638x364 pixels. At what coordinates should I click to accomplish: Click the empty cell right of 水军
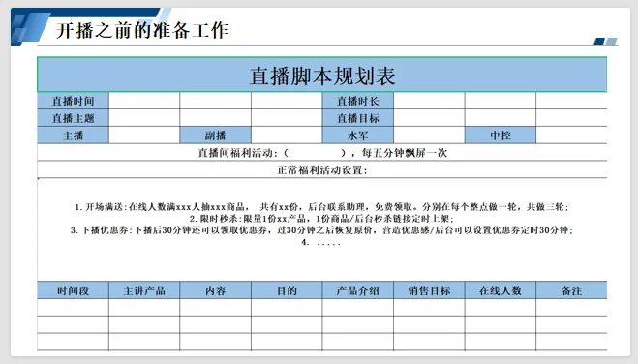[429, 136]
